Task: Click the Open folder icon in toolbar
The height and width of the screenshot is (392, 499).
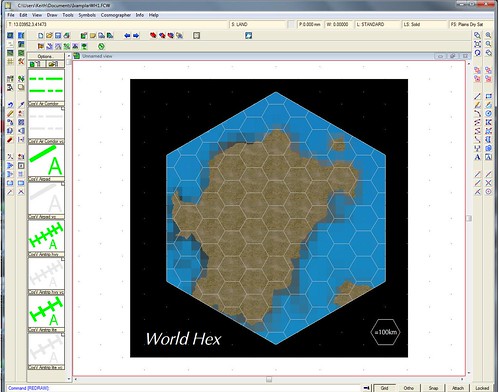Action: [x=49, y=35]
